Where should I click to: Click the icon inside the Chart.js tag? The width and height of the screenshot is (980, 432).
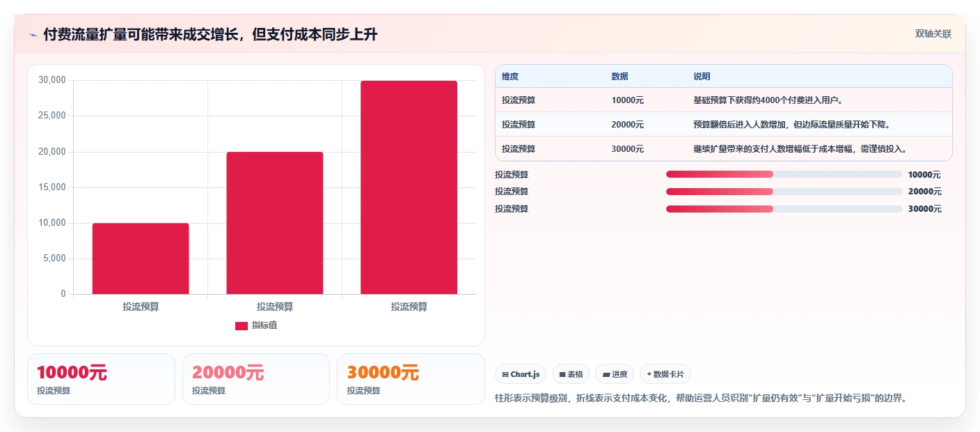pos(505,374)
